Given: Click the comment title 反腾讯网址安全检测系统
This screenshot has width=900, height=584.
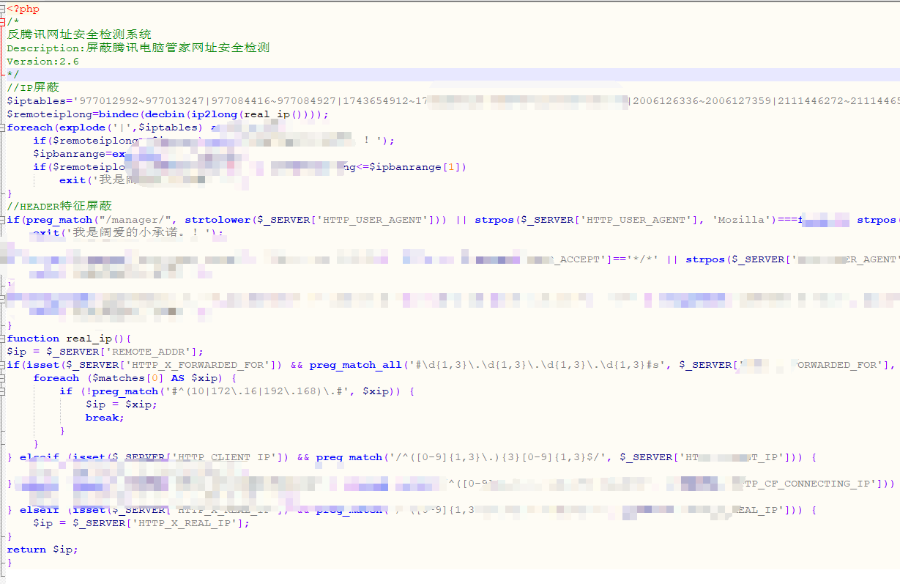Looking at the screenshot, I should 79,34.
